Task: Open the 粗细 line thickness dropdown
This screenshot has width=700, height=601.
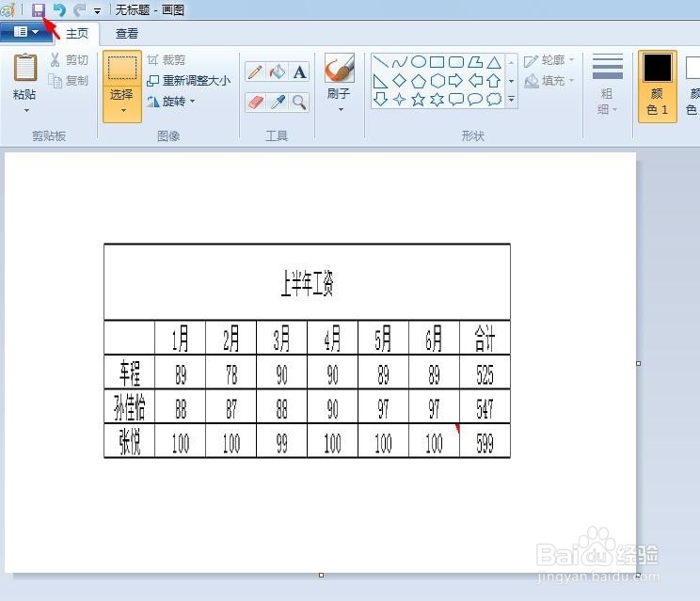Action: click(607, 85)
